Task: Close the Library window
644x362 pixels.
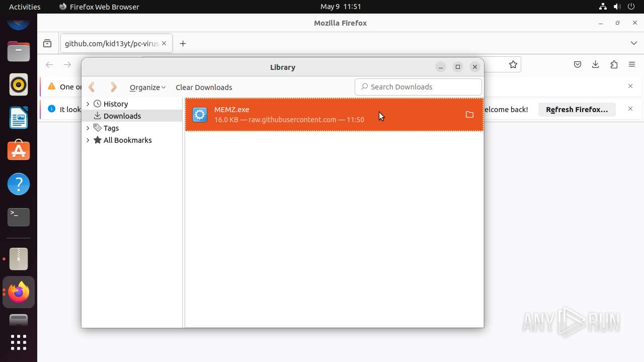Action: coord(475,67)
